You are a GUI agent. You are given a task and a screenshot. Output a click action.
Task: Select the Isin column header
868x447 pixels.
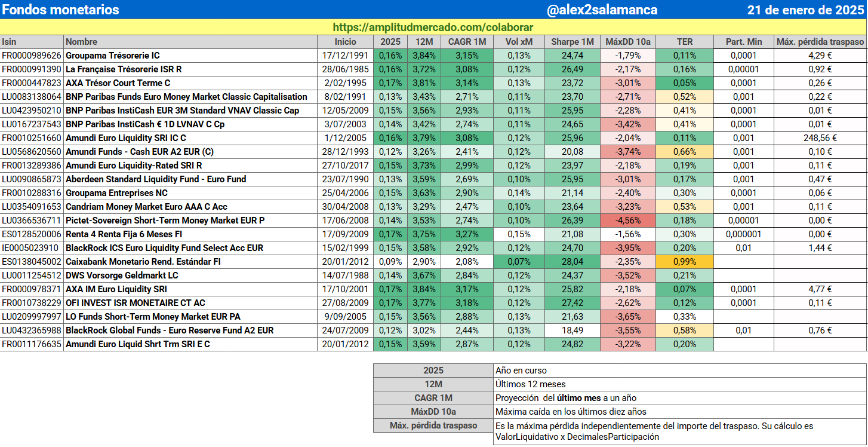click(32, 42)
